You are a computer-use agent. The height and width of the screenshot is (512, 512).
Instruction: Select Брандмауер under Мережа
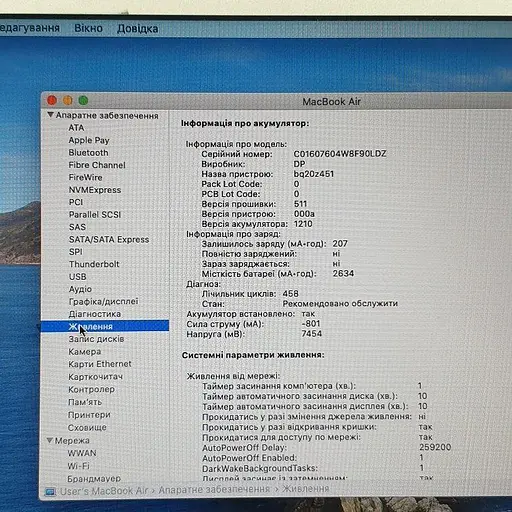coord(94,478)
